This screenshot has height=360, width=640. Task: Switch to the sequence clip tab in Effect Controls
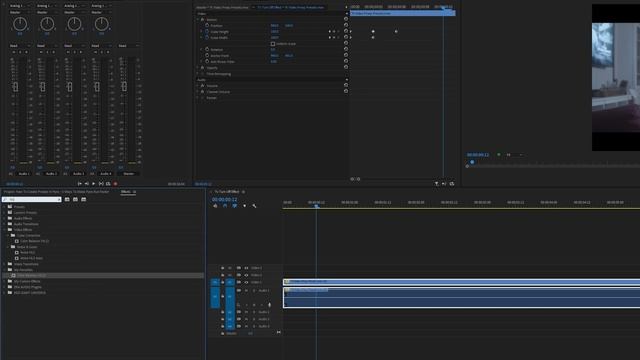coord(291,7)
